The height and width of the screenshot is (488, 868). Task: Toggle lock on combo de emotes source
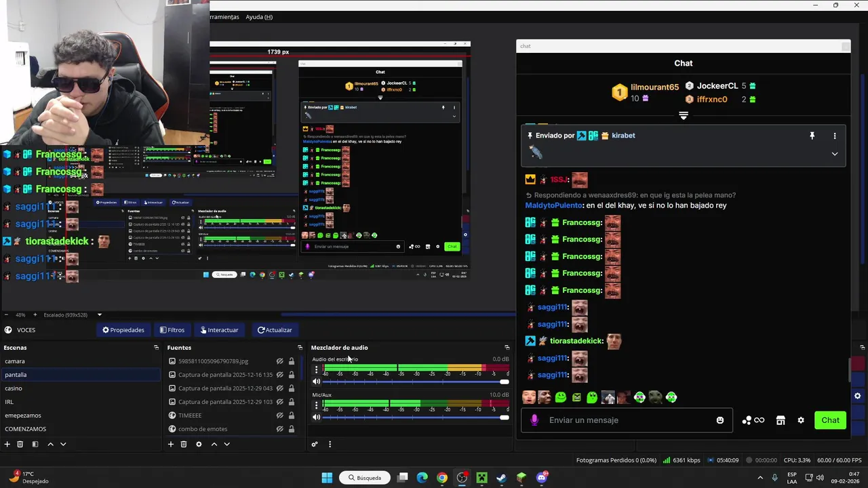(292, 429)
